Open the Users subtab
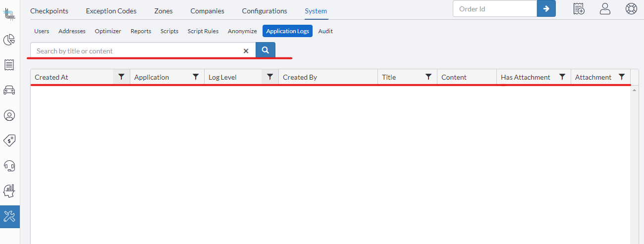Screen dimensions: 644x244 pyautogui.click(x=42, y=31)
